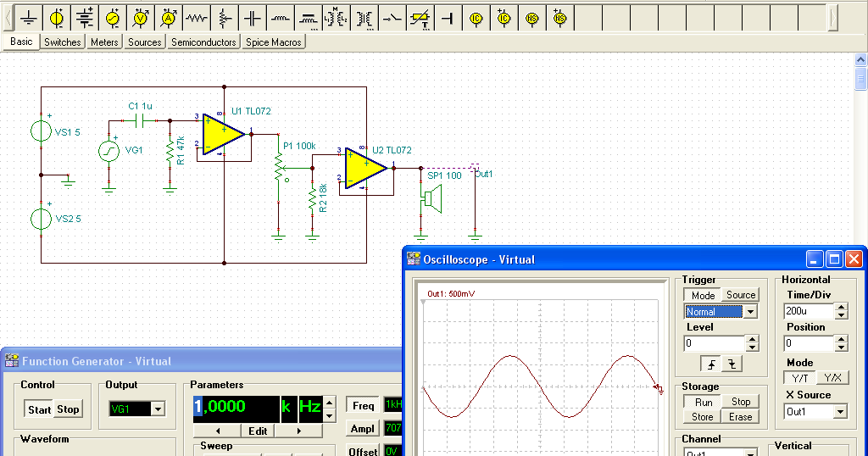Select the Ammeter component icon
The image size is (868, 456).
[169, 18]
